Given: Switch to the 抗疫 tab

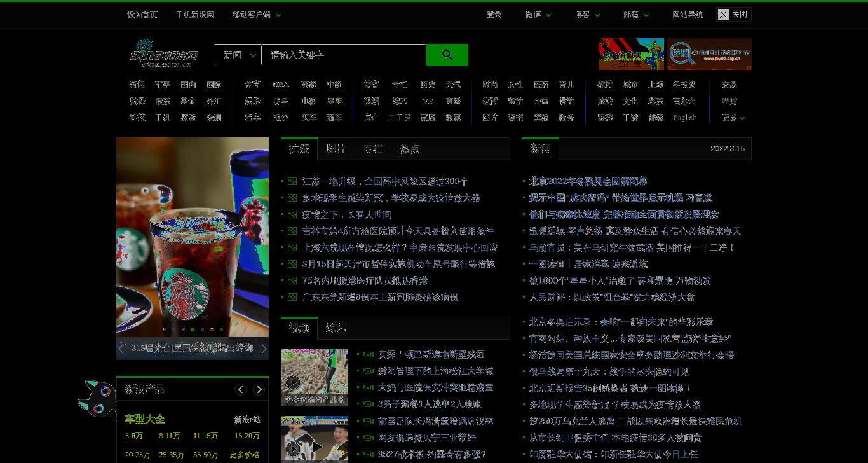Looking at the screenshot, I should point(299,149).
